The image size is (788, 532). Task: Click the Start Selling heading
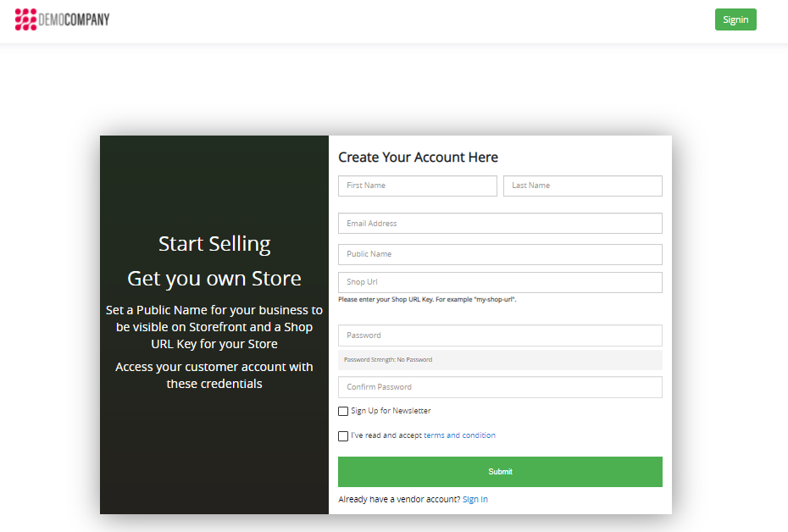pyautogui.click(x=214, y=244)
